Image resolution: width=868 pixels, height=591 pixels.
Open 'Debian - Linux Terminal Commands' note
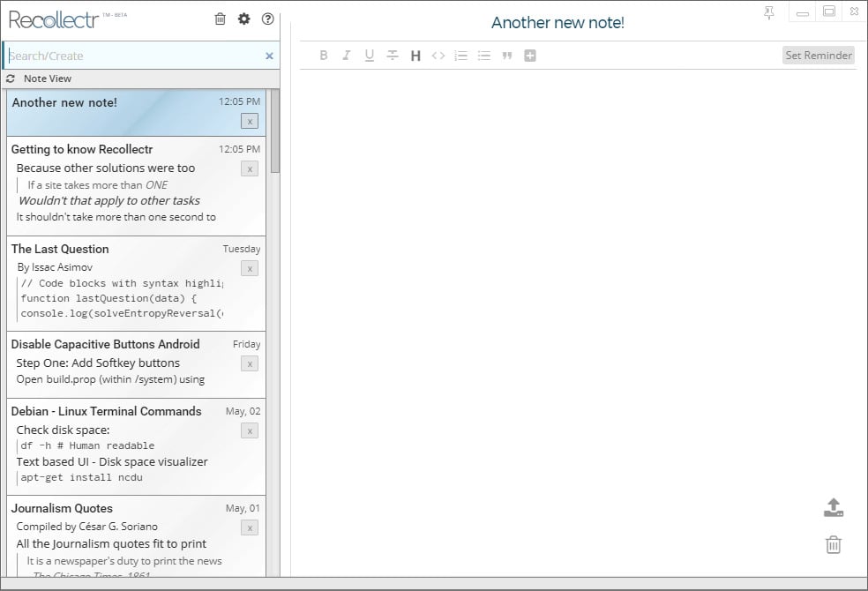click(136, 447)
